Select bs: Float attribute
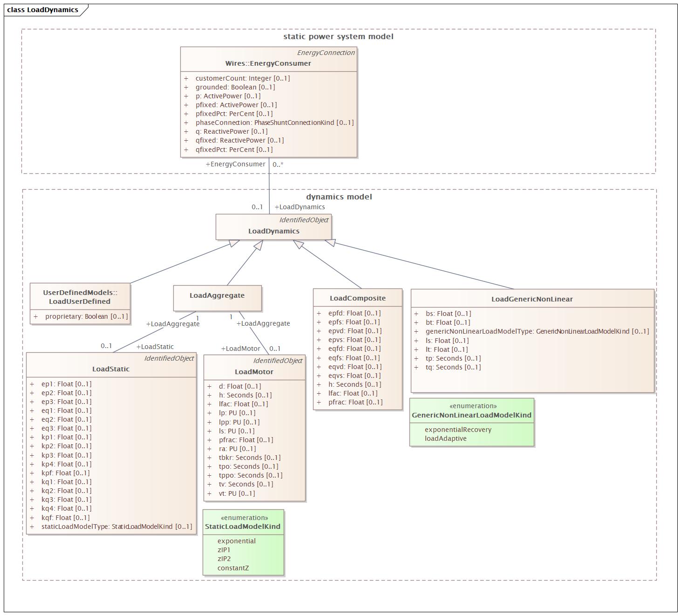The height and width of the screenshot is (616, 681). [x=448, y=314]
